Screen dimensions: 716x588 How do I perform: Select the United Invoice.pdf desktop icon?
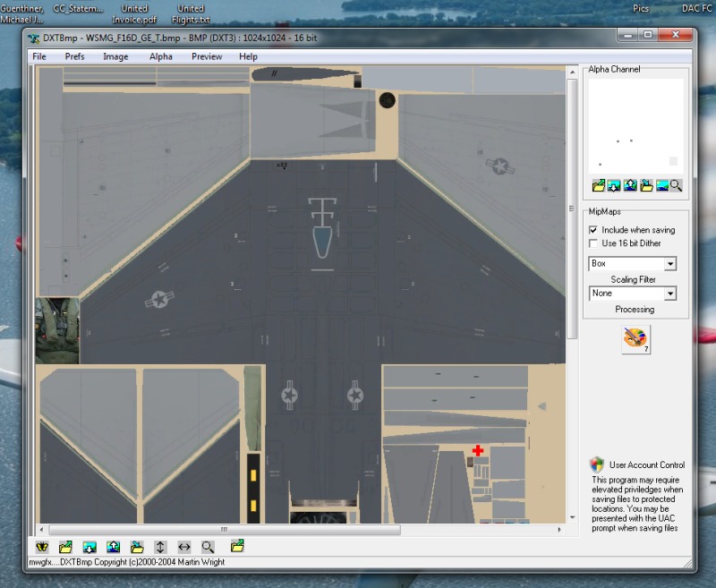pos(134,13)
